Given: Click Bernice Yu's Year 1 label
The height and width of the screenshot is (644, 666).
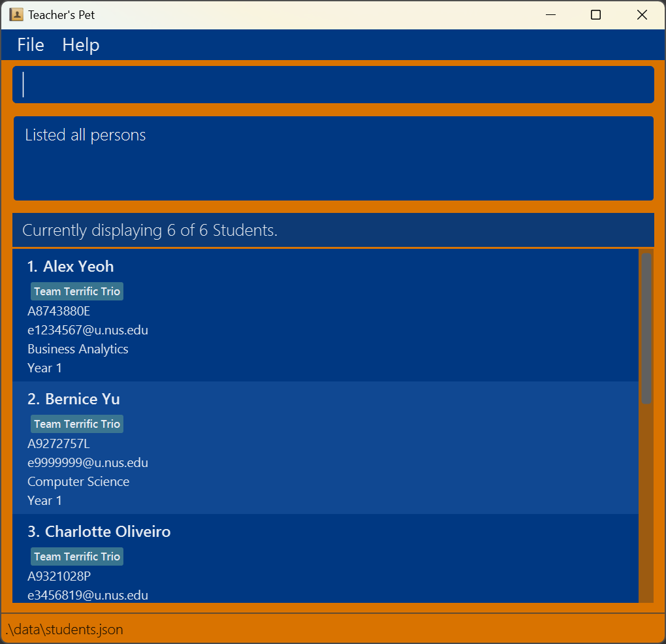Looking at the screenshot, I should [x=44, y=500].
